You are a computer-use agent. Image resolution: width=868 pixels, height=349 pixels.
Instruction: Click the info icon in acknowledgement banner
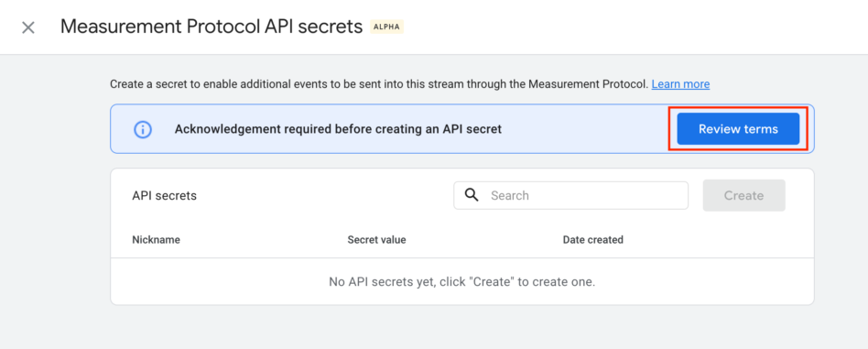[x=143, y=129]
